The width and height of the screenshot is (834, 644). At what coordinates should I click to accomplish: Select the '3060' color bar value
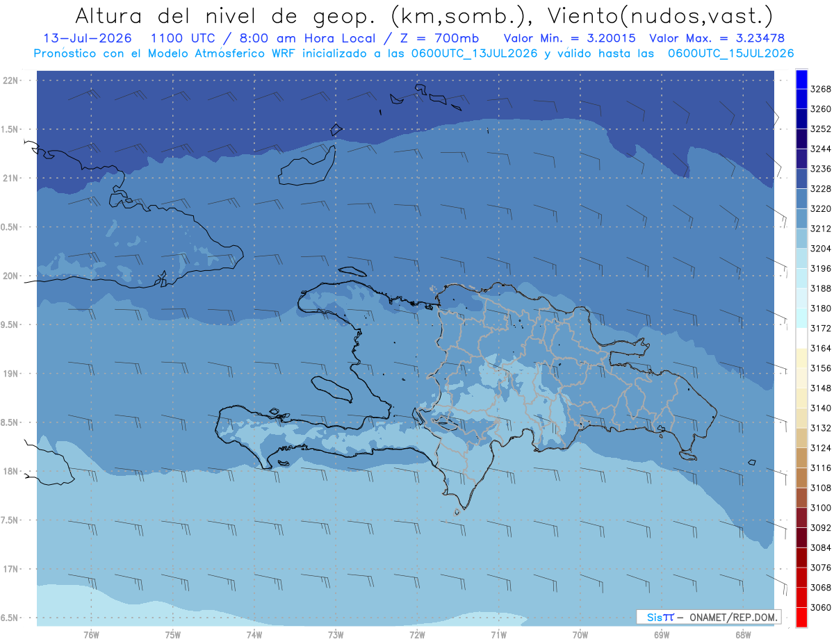click(x=820, y=607)
